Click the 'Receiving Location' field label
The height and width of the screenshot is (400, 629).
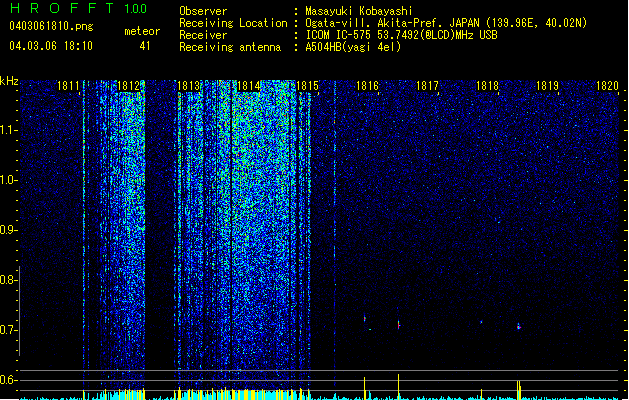233,23
